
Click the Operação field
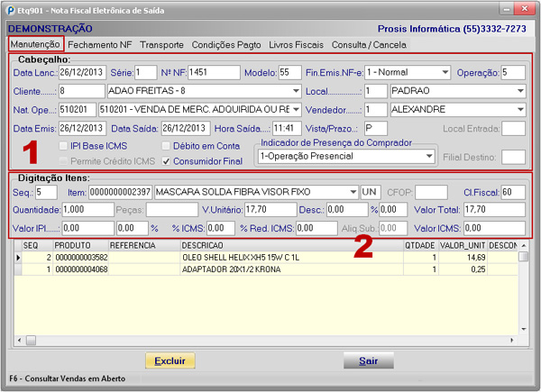[x=513, y=72]
